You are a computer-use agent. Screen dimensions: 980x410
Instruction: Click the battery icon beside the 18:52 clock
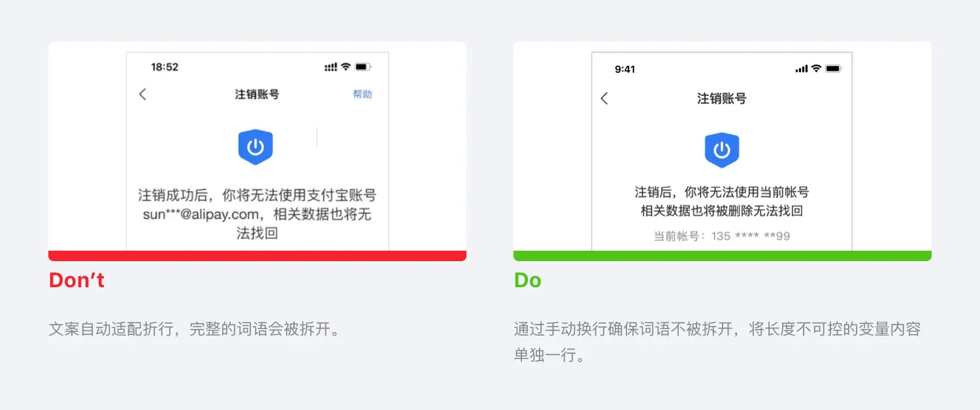(364, 67)
